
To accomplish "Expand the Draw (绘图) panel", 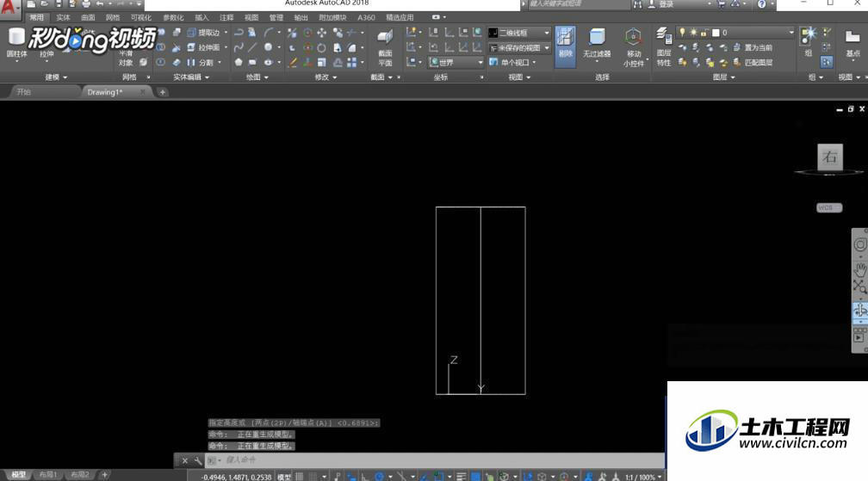I will pyautogui.click(x=257, y=77).
